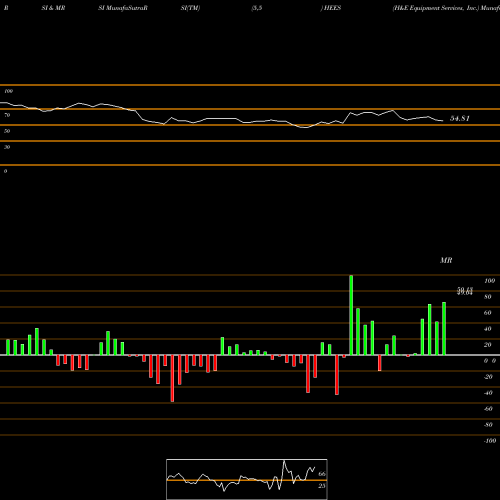Click the deepest red MR bar
500x500 pixels.
click(172, 378)
